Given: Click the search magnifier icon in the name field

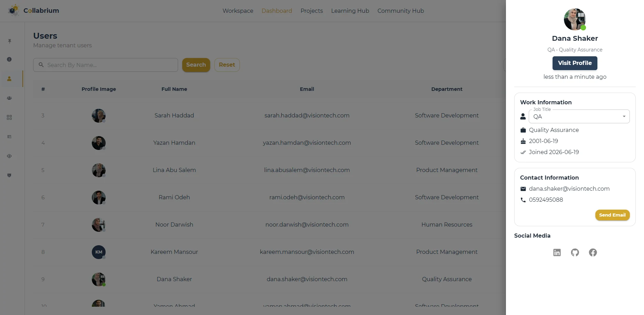Looking at the screenshot, I should pos(41,65).
